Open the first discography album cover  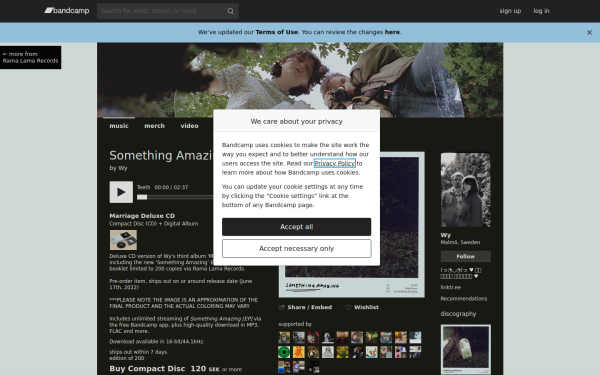pos(466,350)
